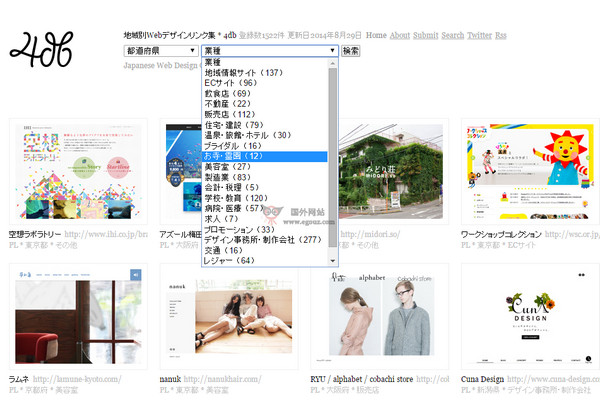Click the midori.so URL link
Screen dimensions: 600x408
point(370,234)
